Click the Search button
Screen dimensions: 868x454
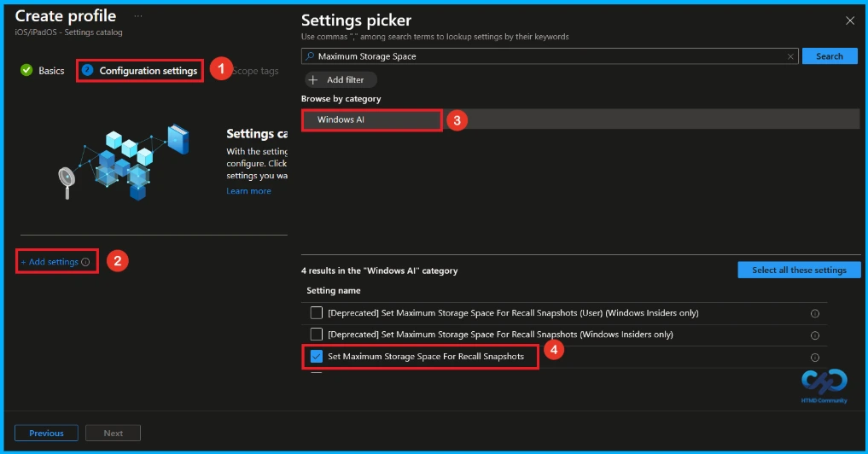tap(830, 56)
